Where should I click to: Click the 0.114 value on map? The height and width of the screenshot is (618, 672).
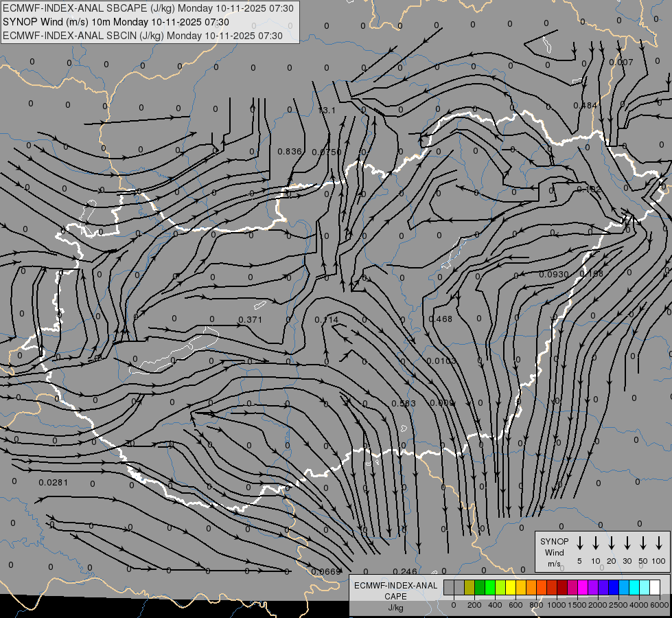pos(327,319)
